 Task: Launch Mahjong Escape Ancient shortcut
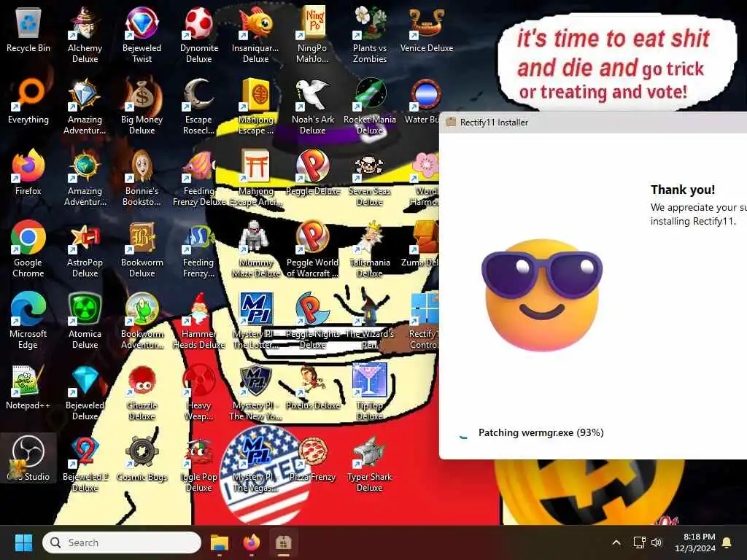click(x=256, y=178)
